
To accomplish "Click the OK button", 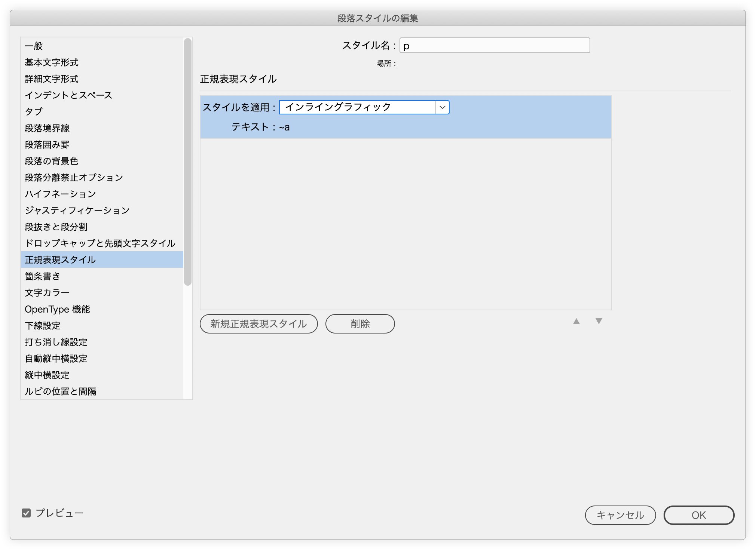I will click(698, 515).
